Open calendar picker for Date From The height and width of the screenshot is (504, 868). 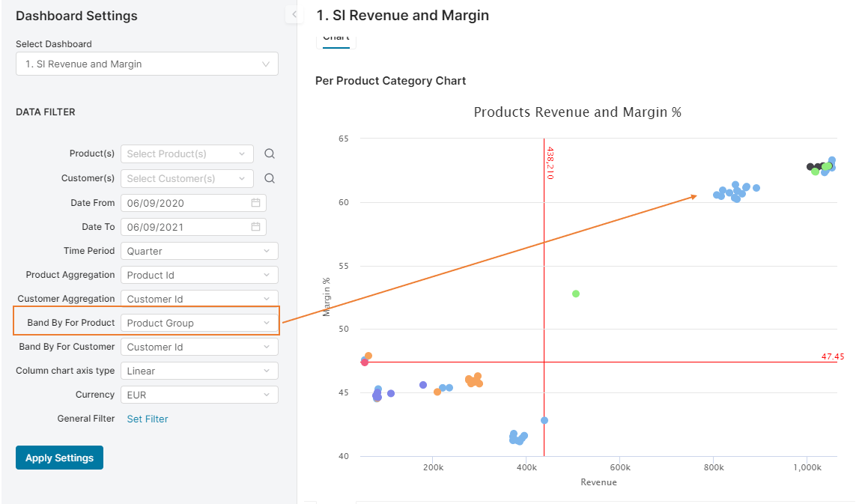coord(255,203)
